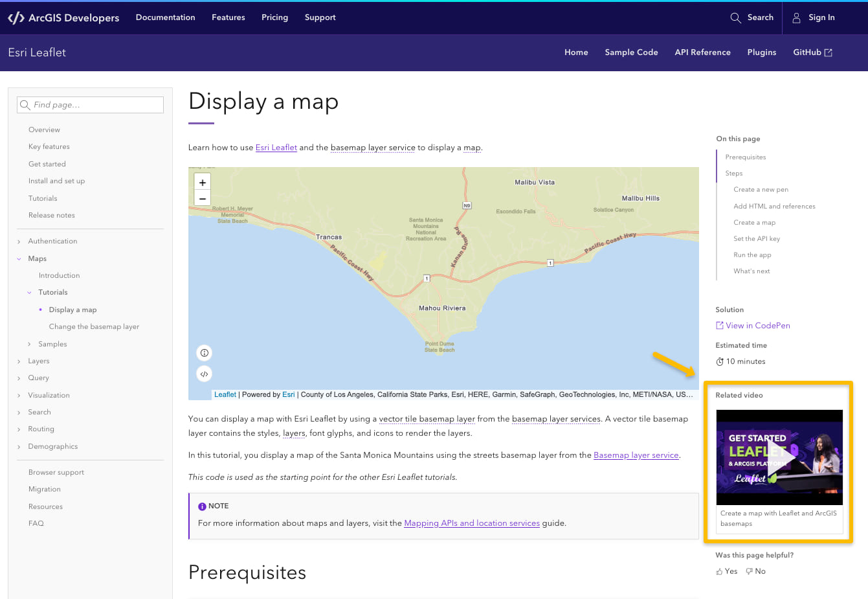Expand the Search section in sidebar
868x599 pixels.
click(19, 413)
